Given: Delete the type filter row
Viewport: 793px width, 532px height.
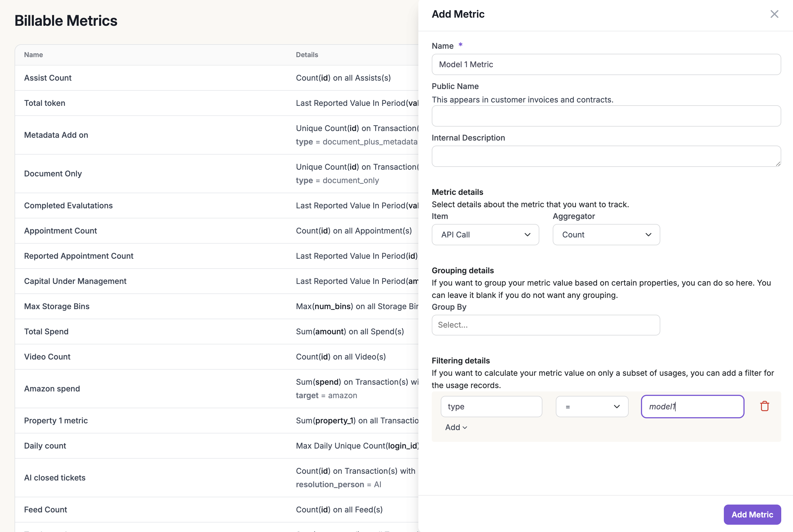Looking at the screenshot, I should click(764, 406).
